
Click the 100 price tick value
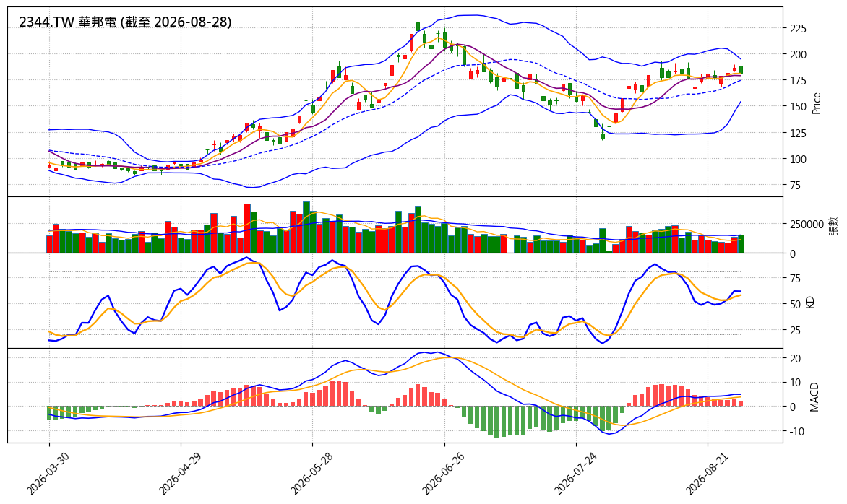(798, 159)
